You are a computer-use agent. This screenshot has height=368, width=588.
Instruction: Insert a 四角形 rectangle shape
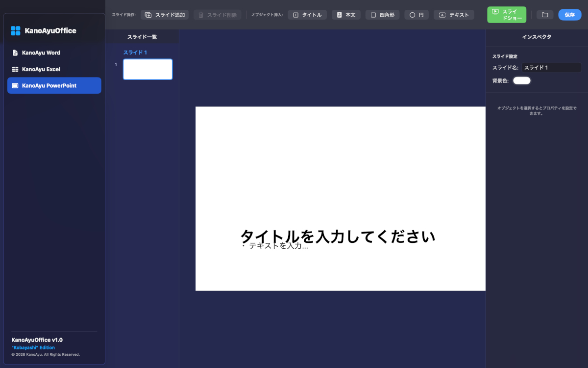tap(382, 15)
